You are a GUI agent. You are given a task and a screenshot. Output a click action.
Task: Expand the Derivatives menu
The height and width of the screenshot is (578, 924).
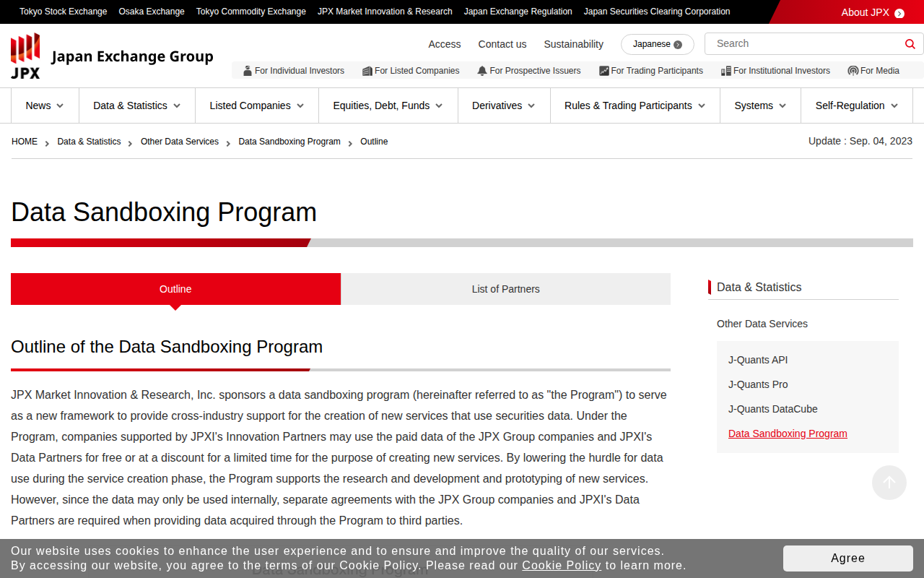(504, 105)
